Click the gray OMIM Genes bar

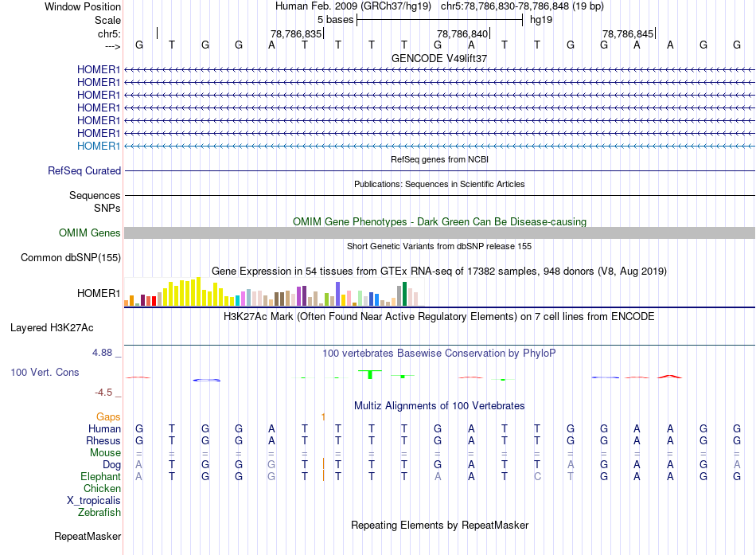pyautogui.click(x=439, y=233)
